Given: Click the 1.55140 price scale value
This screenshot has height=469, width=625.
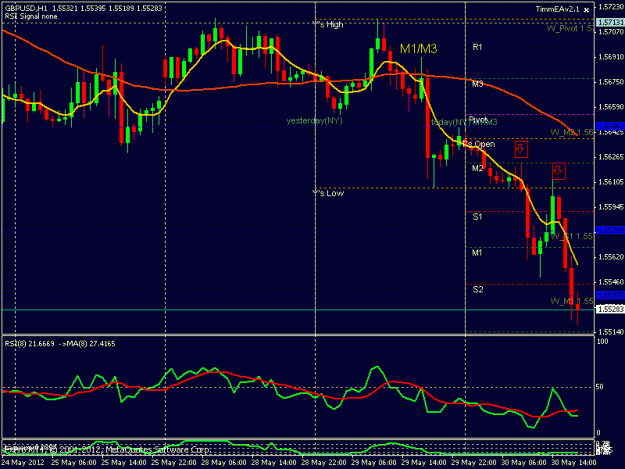Looking at the screenshot, I should tap(611, 332).
